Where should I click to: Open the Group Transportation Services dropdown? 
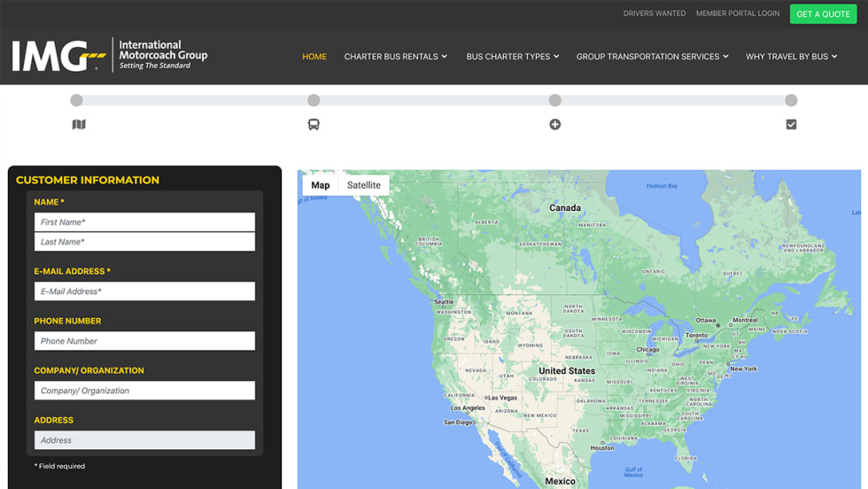pyautogui.click(x=652, y=57)
